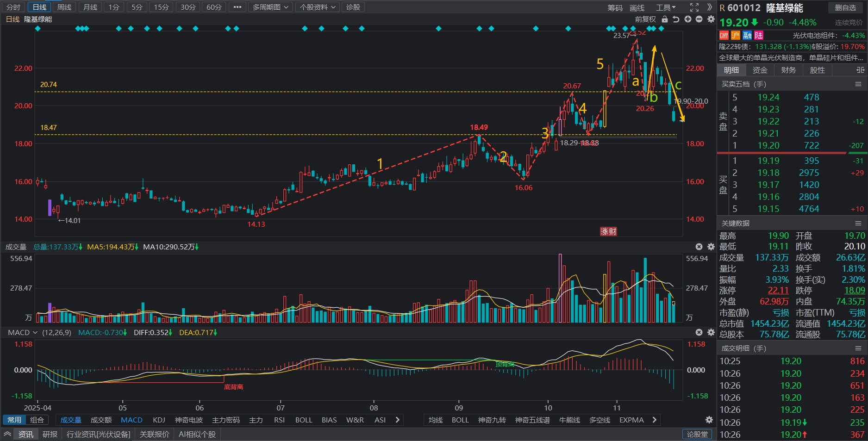Open the 关键数据 panel menu icon
Image resolution: width=868 pixels, height=441 pixels.
click(858, 224)
